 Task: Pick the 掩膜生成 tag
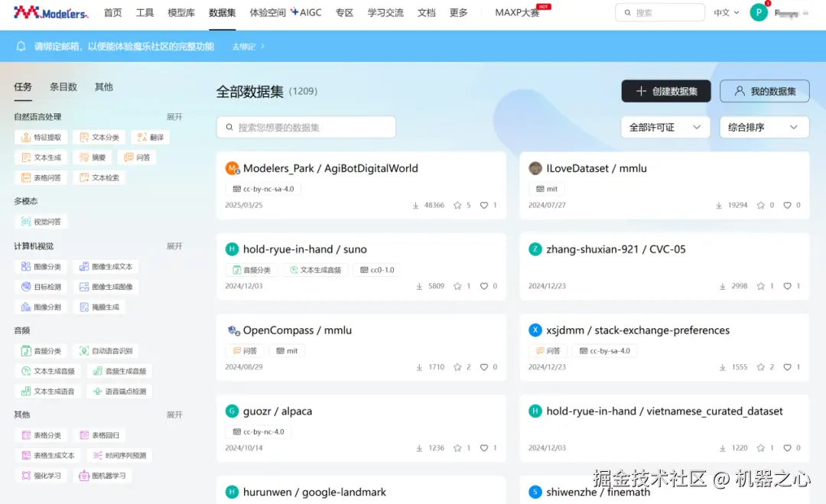click(x=99, y=307)
